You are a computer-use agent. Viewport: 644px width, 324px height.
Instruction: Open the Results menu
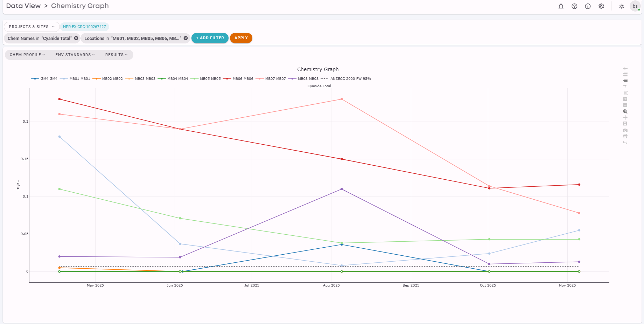coord(117,55)
